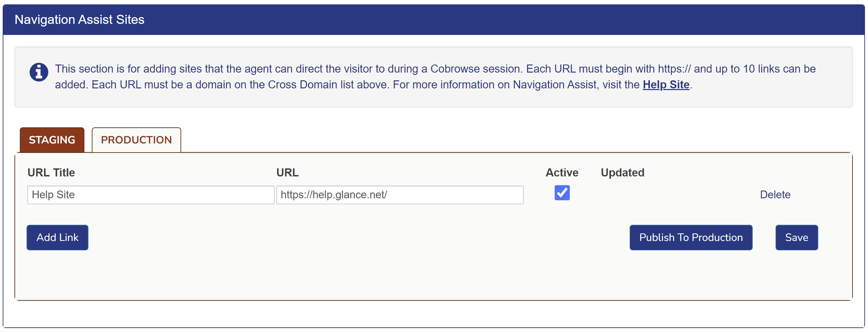Save the staging links
The image size is (868, 332).
(796, 237)
